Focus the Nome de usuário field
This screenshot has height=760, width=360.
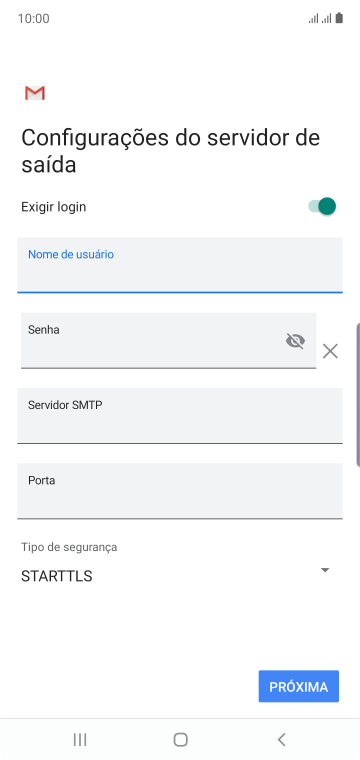point(180,265)
